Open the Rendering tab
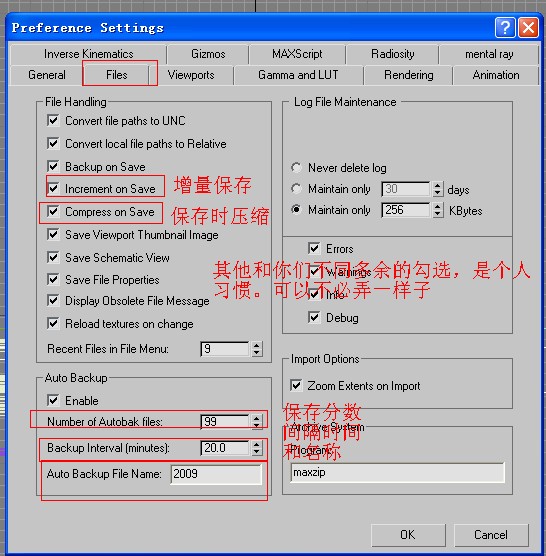The height and width of the screenshot is (556, 546). click(408, 75)
